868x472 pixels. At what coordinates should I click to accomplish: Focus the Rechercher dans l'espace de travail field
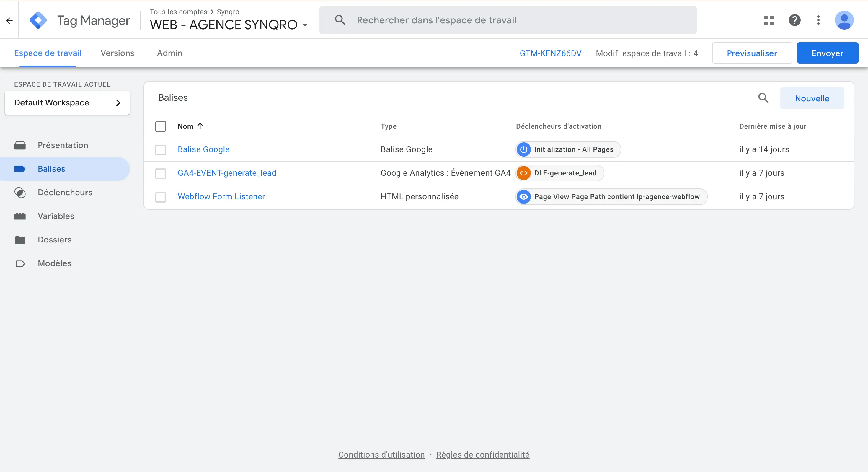point(508,20)
